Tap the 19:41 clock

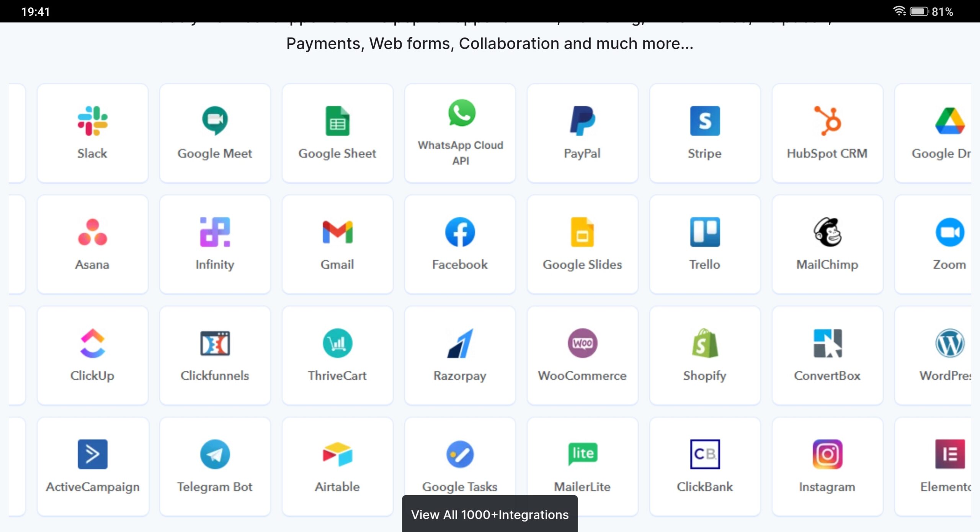click(x=36, y=11)
